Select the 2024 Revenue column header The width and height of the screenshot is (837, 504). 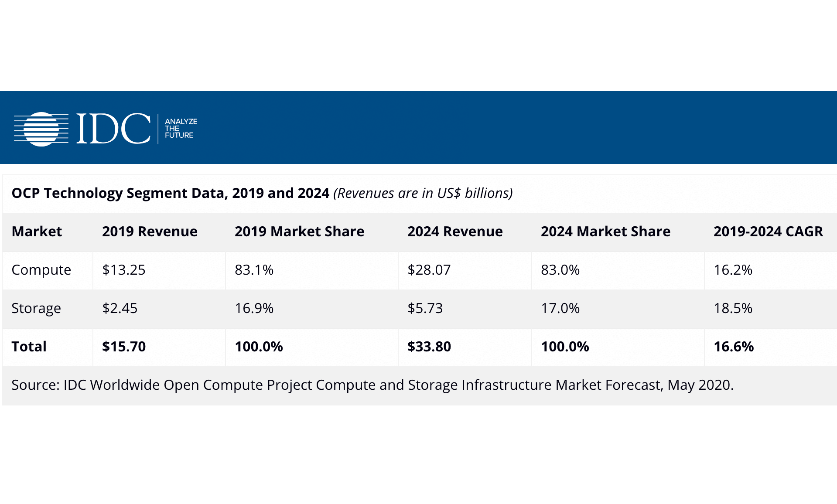pos(455,232)
